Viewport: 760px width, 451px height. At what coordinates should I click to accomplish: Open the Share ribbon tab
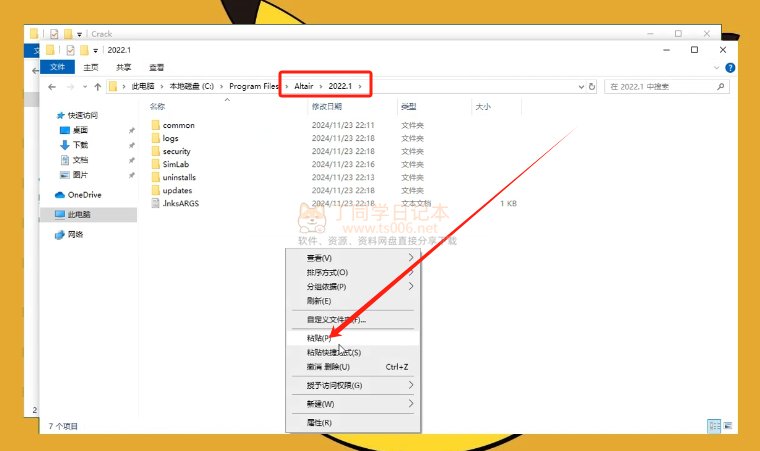[124, 67]
